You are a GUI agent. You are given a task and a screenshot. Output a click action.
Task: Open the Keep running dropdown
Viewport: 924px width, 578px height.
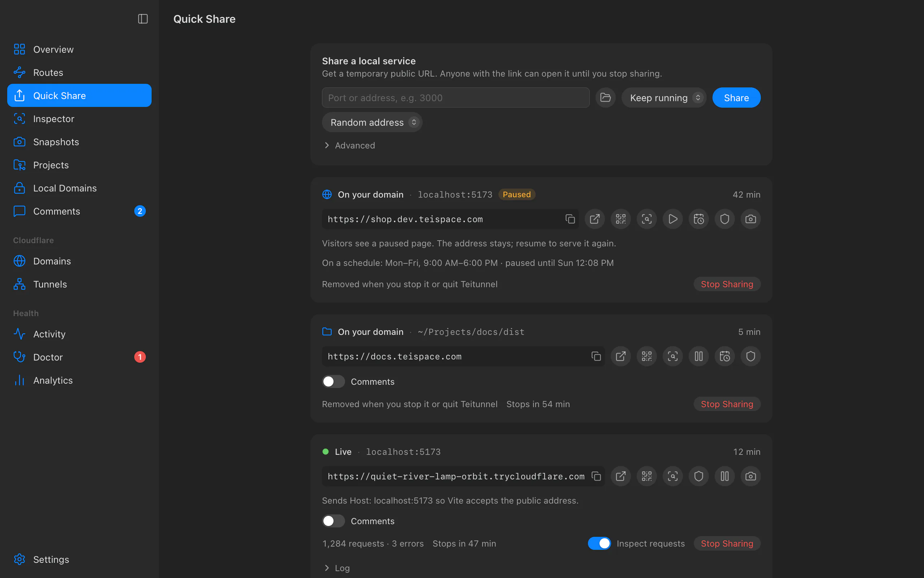click(664, 98)
